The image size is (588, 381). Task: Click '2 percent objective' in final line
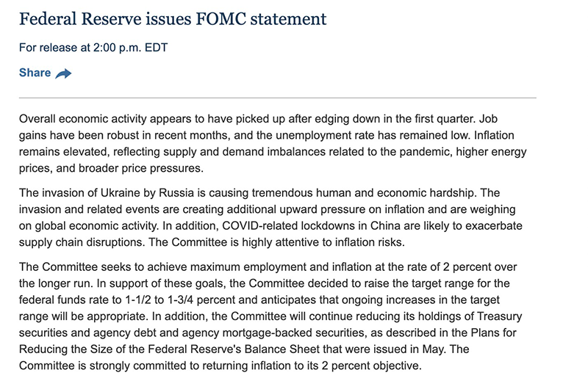372,366
